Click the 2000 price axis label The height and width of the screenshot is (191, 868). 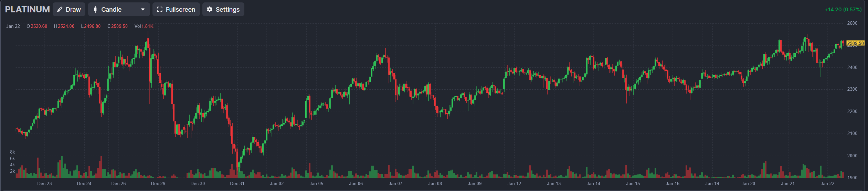point(852,156)
